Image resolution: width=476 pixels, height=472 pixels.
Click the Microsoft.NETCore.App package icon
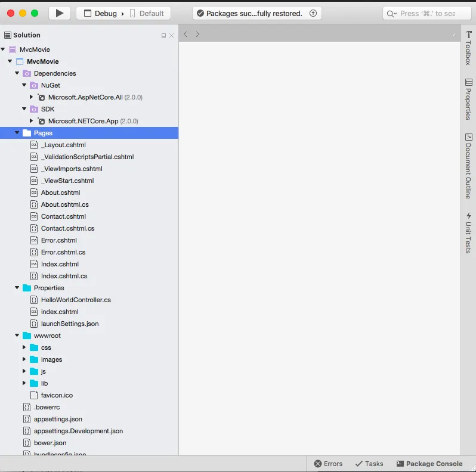tap(41, 121)
